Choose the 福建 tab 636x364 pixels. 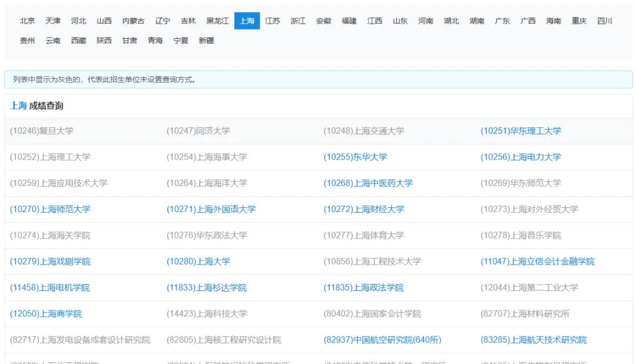click(x=349, y=21)
